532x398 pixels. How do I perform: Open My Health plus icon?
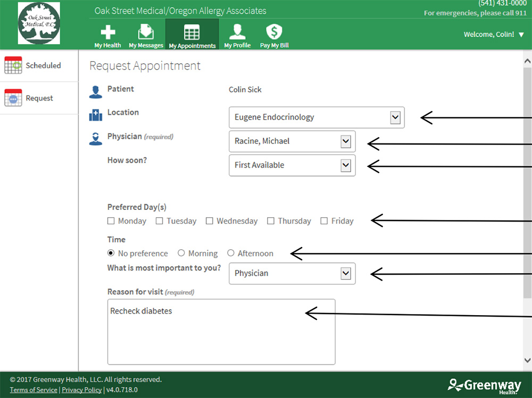tap(108, 32)
